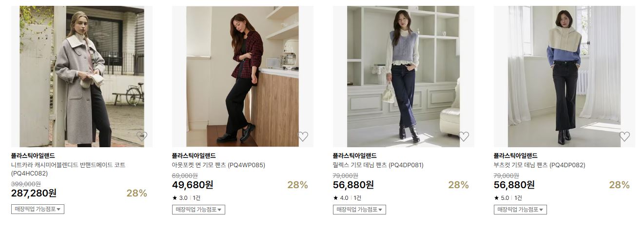Click the 플라스틱아일랜드 brand name above the coat

coord(33,156)
